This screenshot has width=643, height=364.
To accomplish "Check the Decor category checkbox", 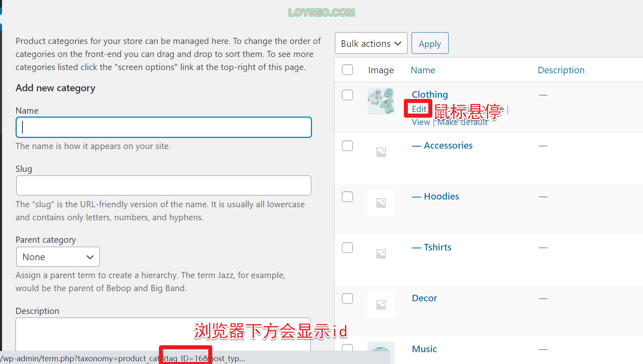I will [x=347, y=298].
